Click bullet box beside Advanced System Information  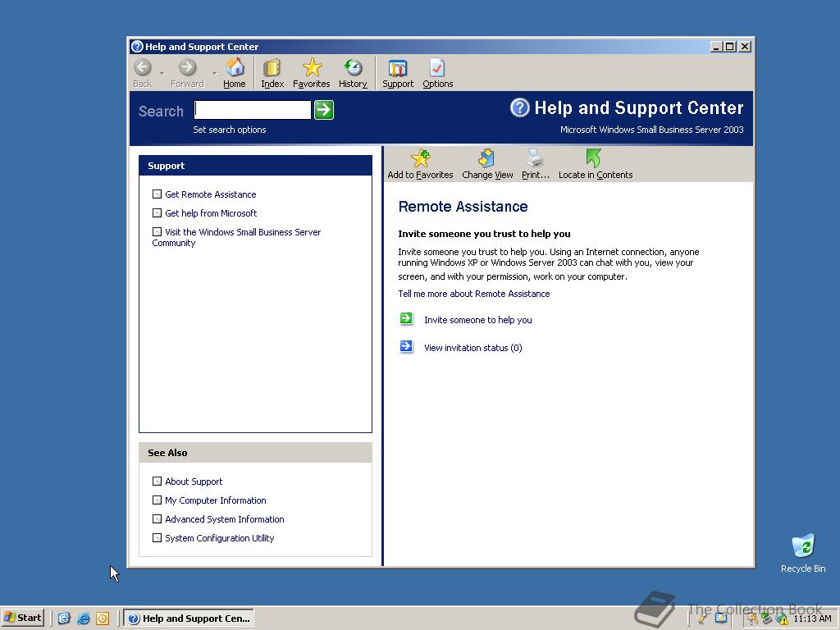[157, 518]
